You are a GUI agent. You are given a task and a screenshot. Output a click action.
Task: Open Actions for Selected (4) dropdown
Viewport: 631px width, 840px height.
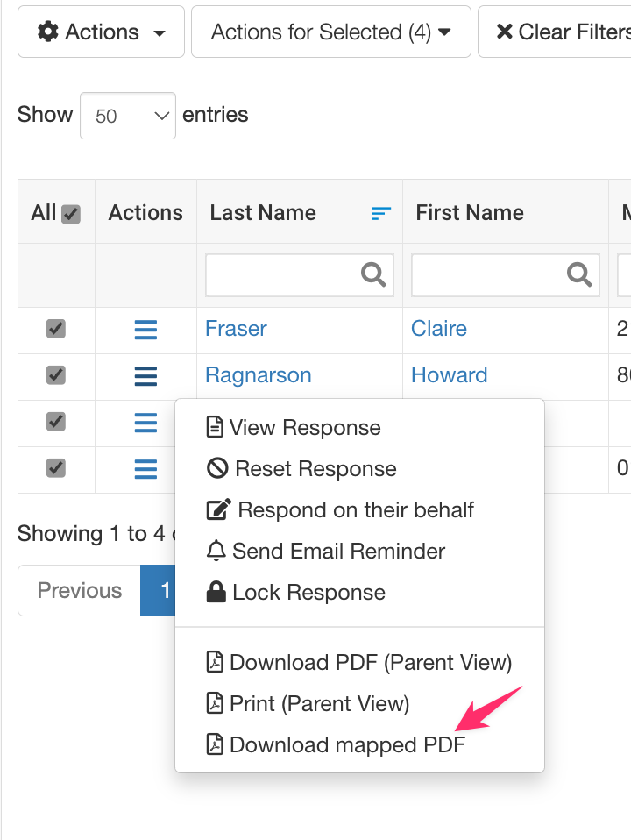point(331,32)
